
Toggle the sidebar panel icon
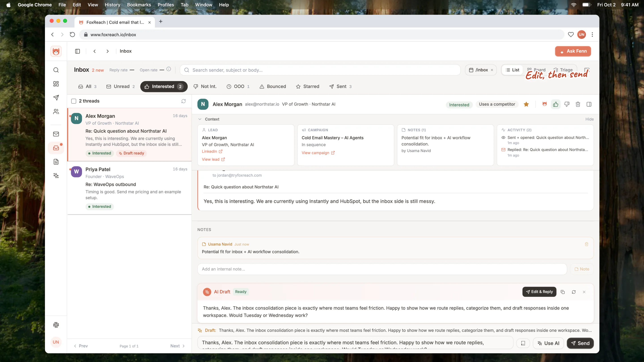[78, 51]
